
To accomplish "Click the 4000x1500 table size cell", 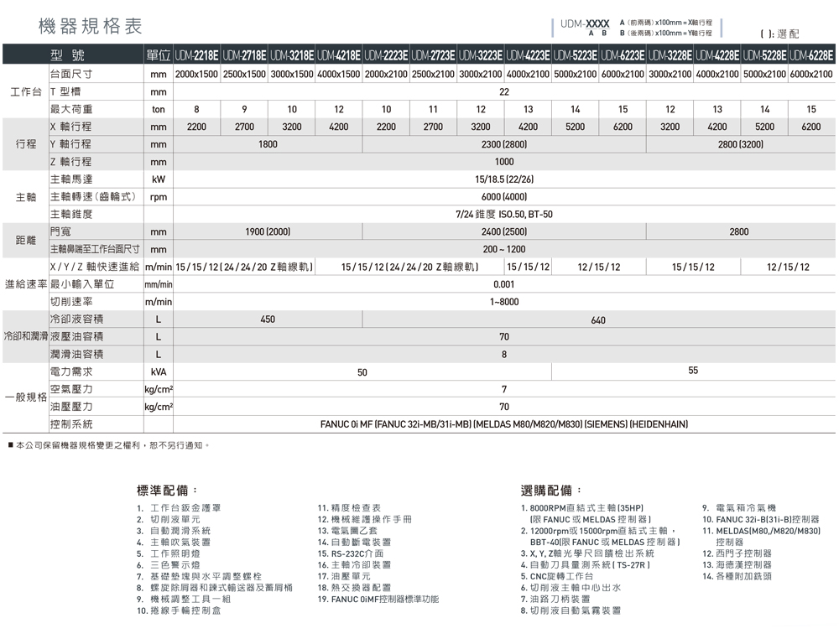I will (x=339, y=75).
